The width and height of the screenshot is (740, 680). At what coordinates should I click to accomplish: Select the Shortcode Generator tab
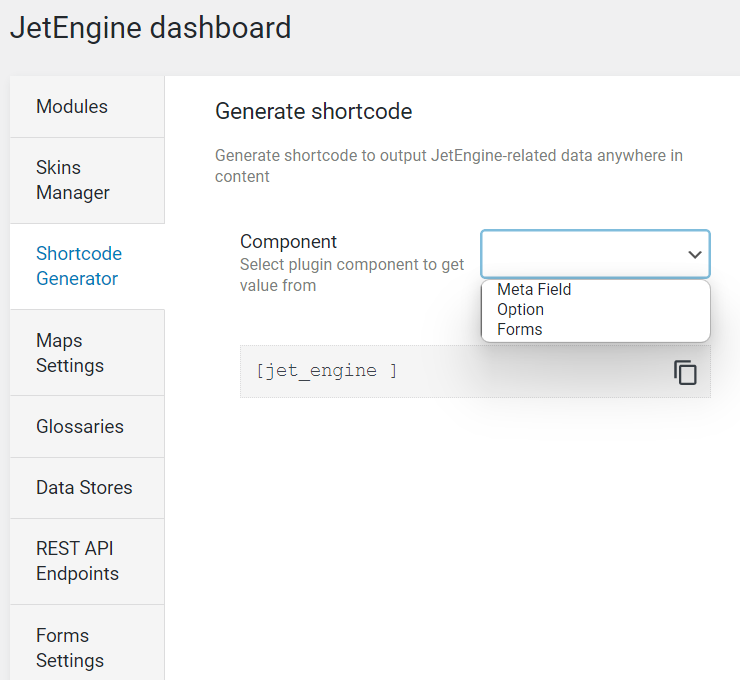coord(87,266)
